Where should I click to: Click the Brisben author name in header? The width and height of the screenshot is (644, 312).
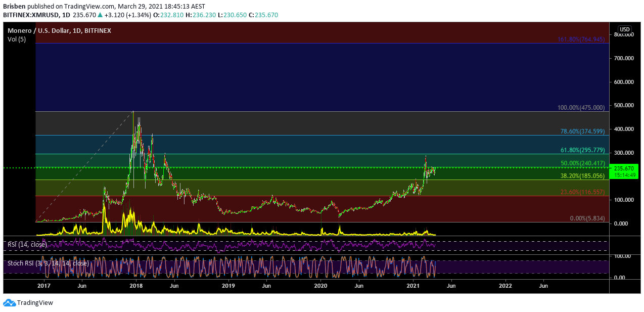pyautogui.click(x=14, y=7)
